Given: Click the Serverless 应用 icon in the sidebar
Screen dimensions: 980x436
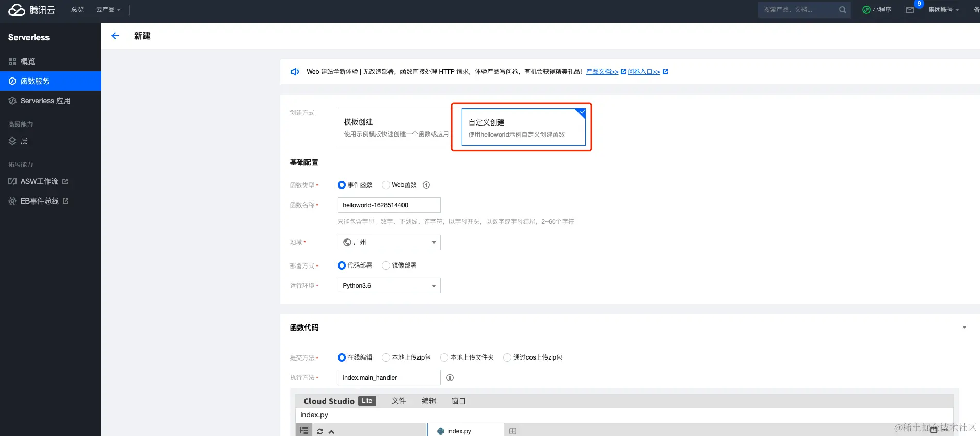Looking at the screenshot, I should pyautogui.click(x=12, y=101).
